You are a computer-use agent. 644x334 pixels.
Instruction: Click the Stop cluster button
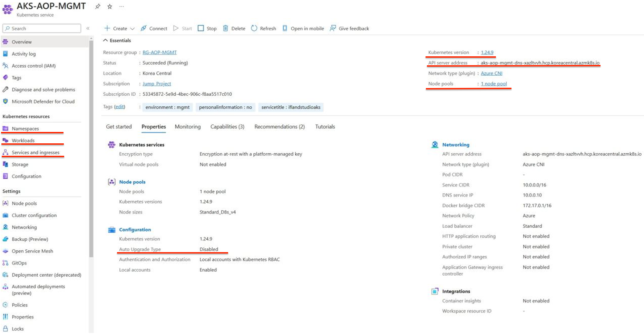(207, 28)
